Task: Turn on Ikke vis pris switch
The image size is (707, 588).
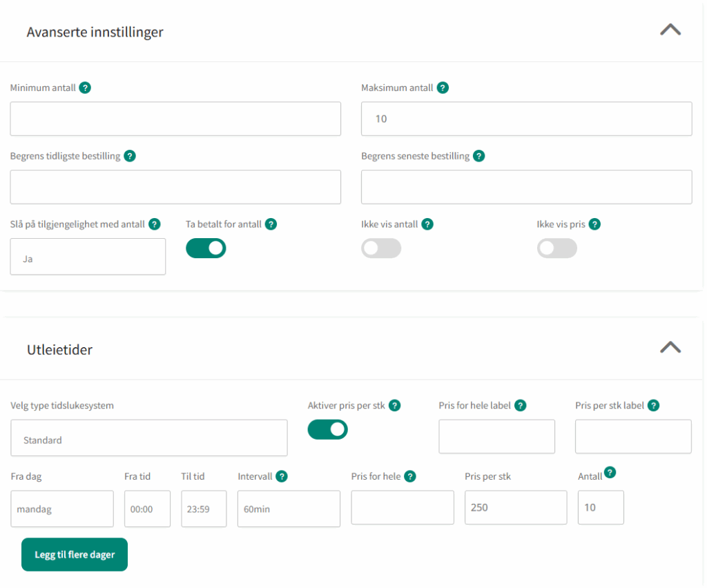Action: (556, 248)
